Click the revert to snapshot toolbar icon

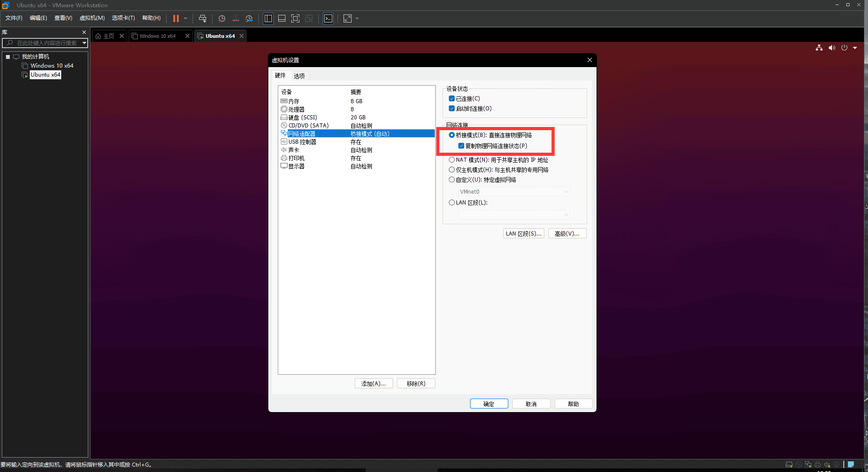pyautogui.click(x=235, y=18)
